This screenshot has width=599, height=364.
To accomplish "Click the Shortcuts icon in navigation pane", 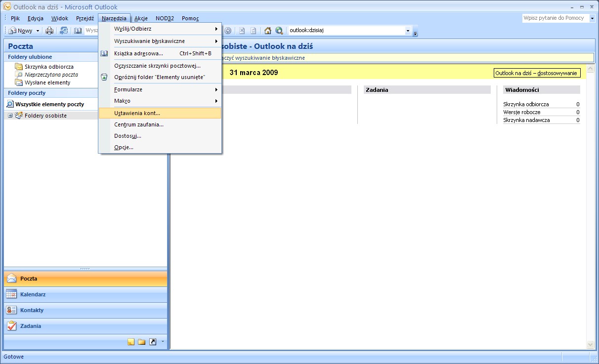I will pos(153,342).
